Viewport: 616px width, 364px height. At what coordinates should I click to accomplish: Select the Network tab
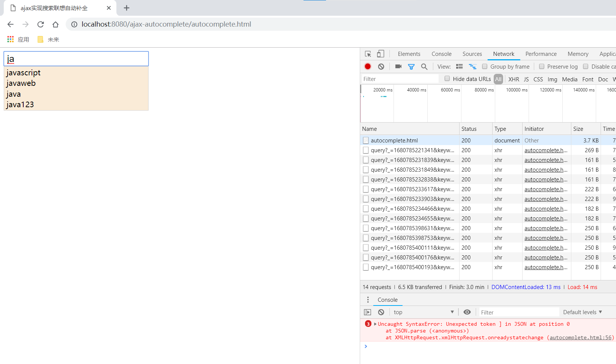[x=504, y=54]
